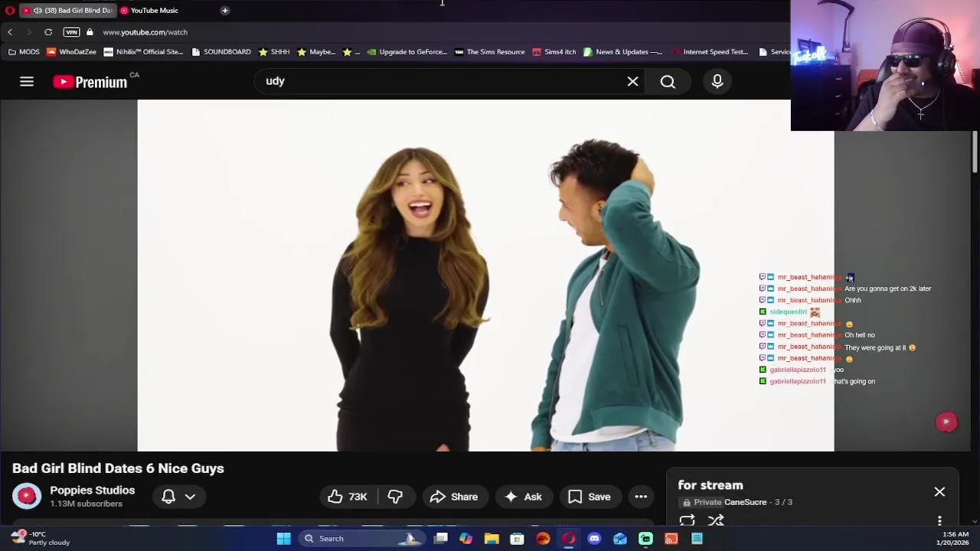Open the EA app from the taskbar
This screenshot has height=551, width=980.
point(543,539)
